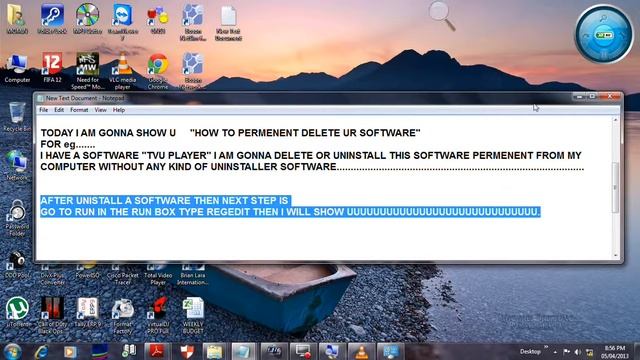The width and height of the screenshot is (640, 360).
Task: Minimize the Notepad window
Action: pyautogui.click(x=579, y=96)
